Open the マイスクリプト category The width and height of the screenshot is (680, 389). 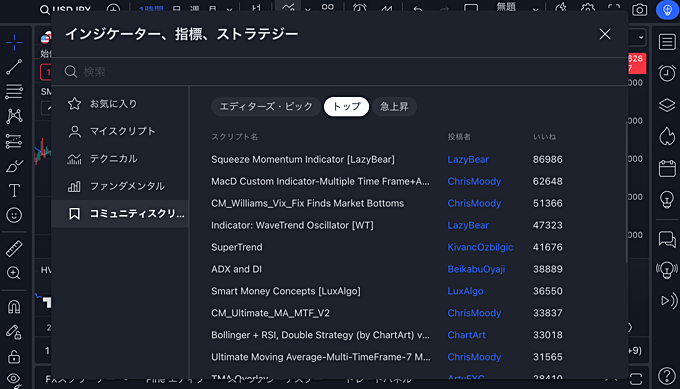click(x=120, y=131)
